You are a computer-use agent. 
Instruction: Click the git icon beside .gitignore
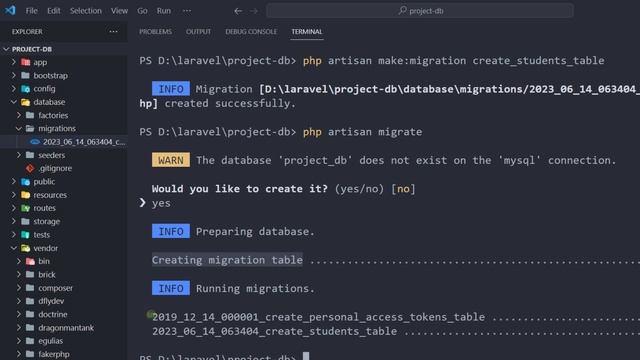30,168
